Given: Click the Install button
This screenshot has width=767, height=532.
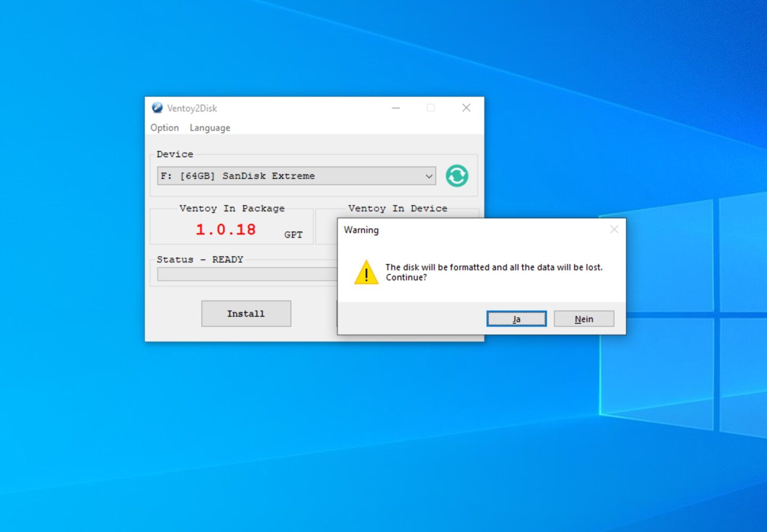Looking at the screenshot, I should click(x=246, y=314).
